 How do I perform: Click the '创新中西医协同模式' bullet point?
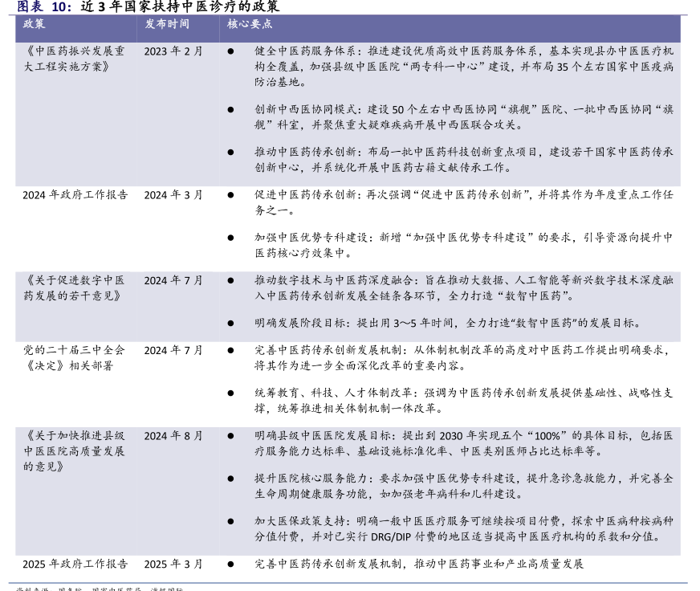(464, 116)
